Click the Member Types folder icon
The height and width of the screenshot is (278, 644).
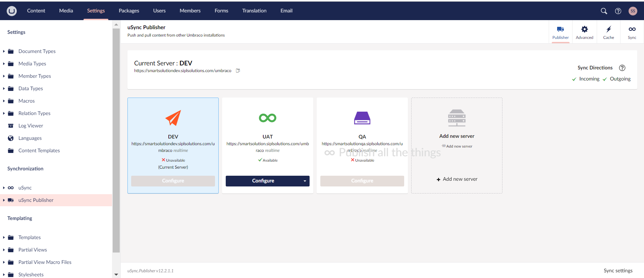pos(11,76)
